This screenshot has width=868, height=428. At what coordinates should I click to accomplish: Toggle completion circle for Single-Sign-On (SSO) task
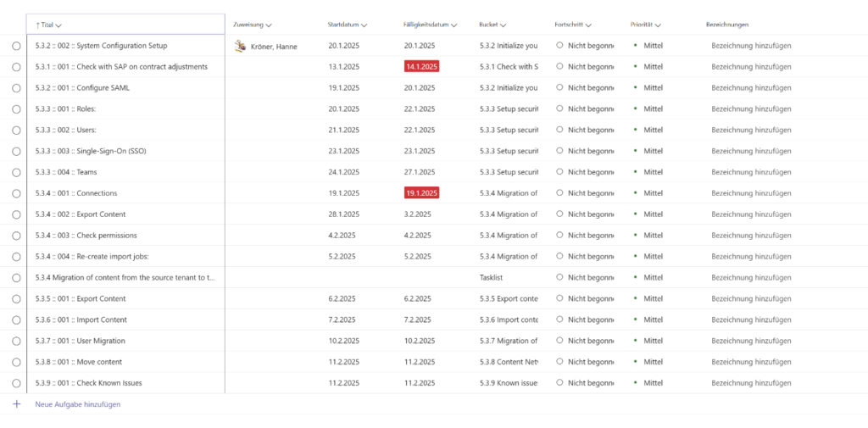(x=16, y=151)
